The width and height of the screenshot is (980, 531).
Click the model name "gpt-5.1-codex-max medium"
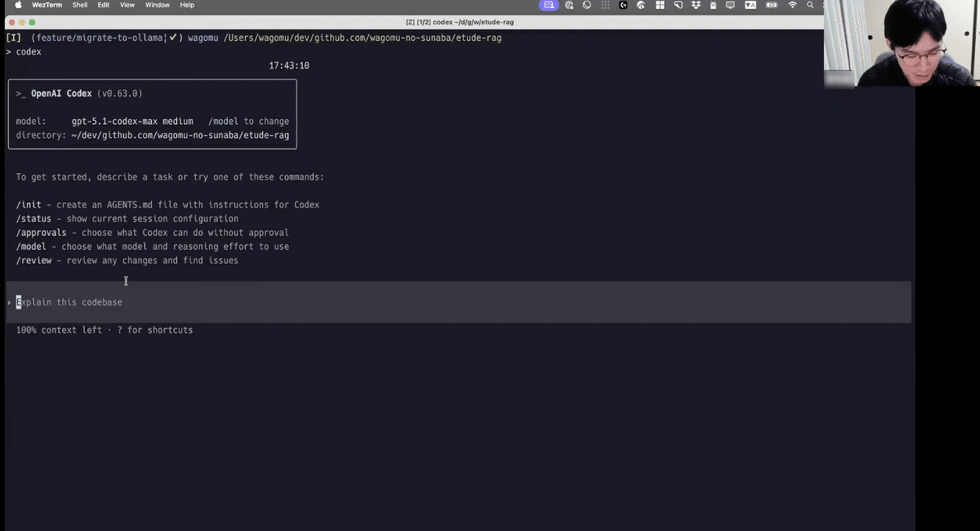pyautogui.click(x=132, y=121)
